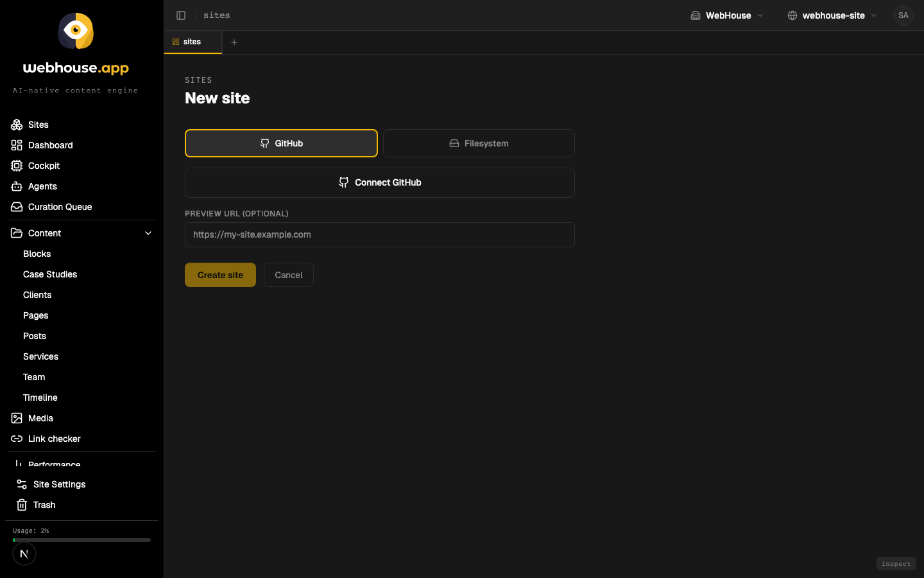924x578 pixels.
Task: Click the round N badge at bottom left
Action: (24, 554)
